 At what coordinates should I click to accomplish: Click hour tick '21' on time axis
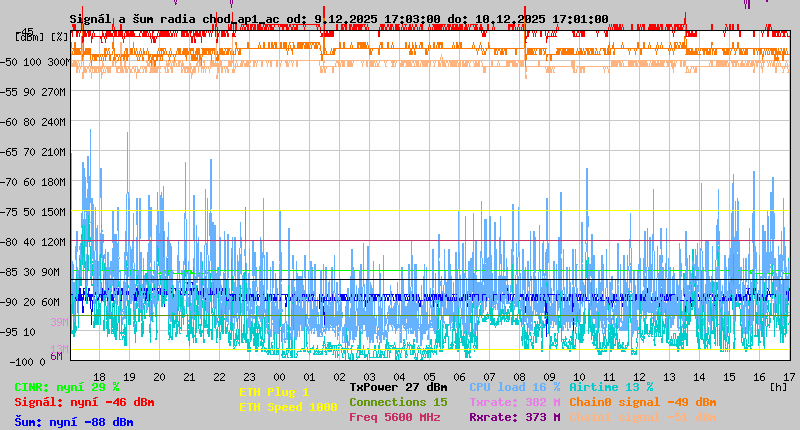(189, 377)
